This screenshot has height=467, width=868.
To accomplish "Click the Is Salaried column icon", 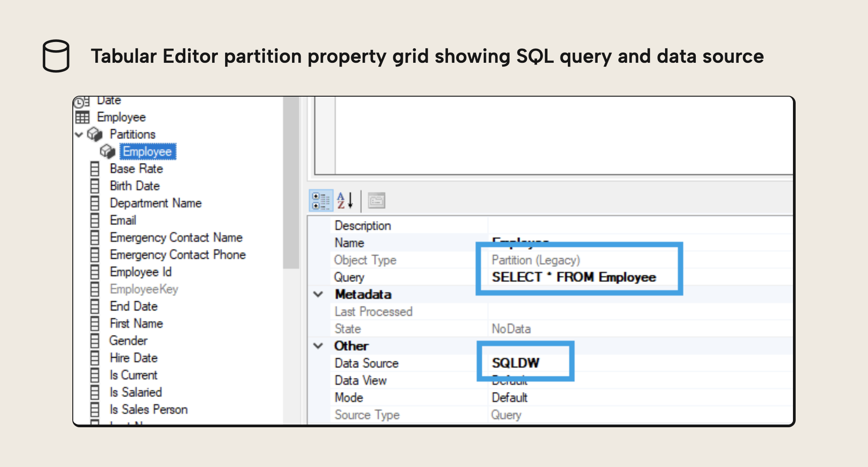I will point(95,392).
